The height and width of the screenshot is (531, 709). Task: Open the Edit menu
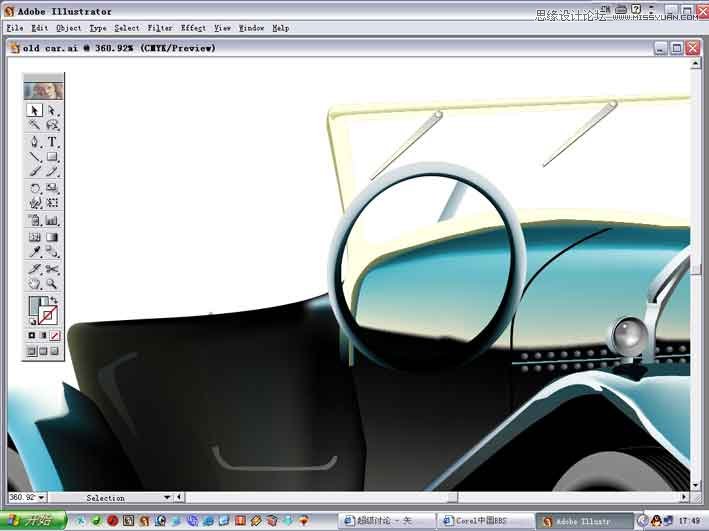(39, 28)
